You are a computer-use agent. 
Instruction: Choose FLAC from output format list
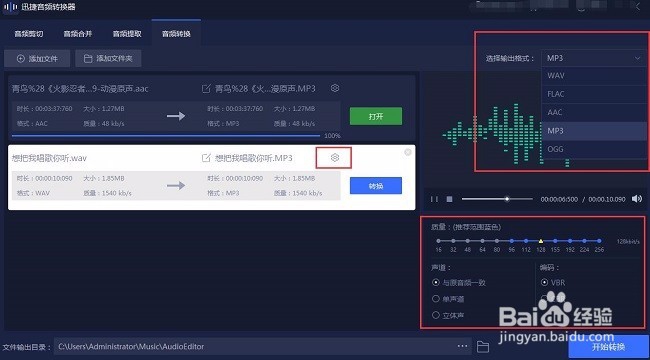594,94
